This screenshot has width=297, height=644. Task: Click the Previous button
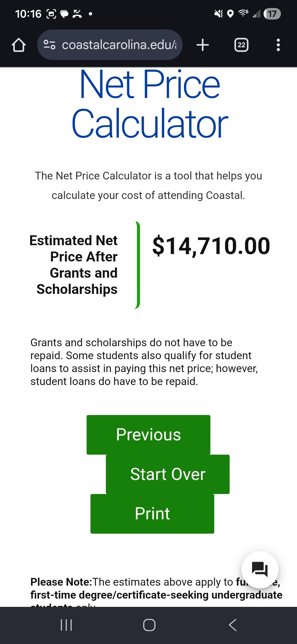coord(148,435)
